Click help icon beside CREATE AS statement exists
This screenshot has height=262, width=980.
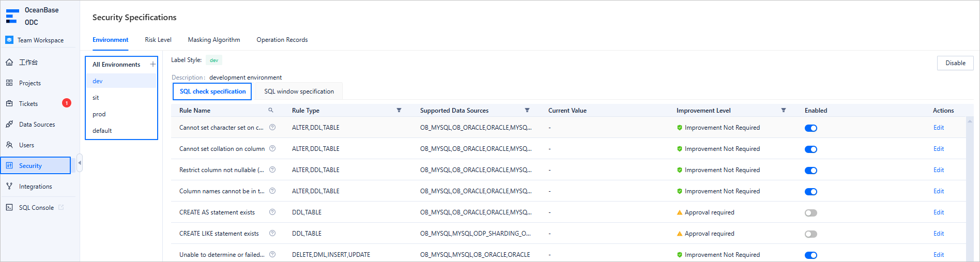[x=272, y=212]
